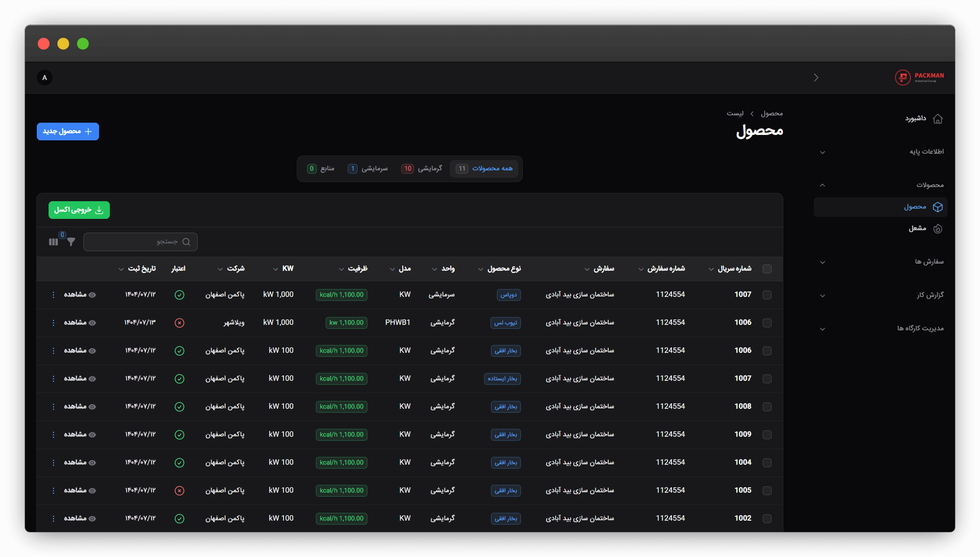Click the collapse sidebar arrow icon

point(816,78)
